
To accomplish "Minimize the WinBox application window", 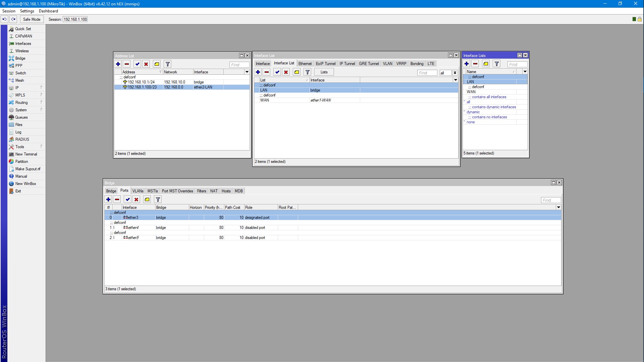I will (x=605, y=4).
